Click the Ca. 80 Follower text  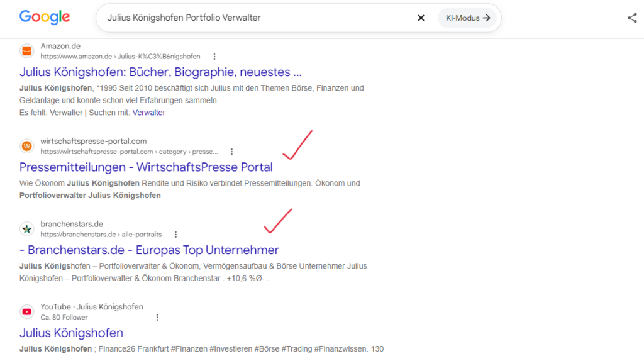(64, 318)
